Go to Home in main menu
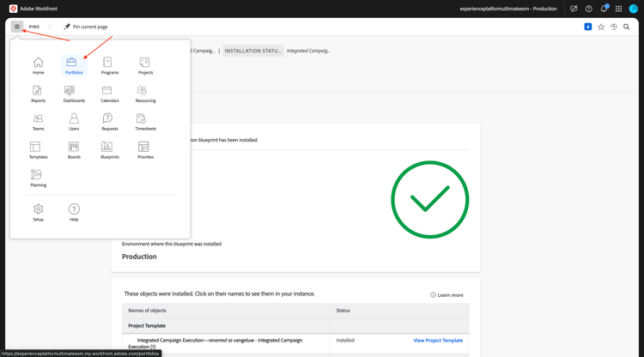The image size is (644, 357). (x=38, y=66)
